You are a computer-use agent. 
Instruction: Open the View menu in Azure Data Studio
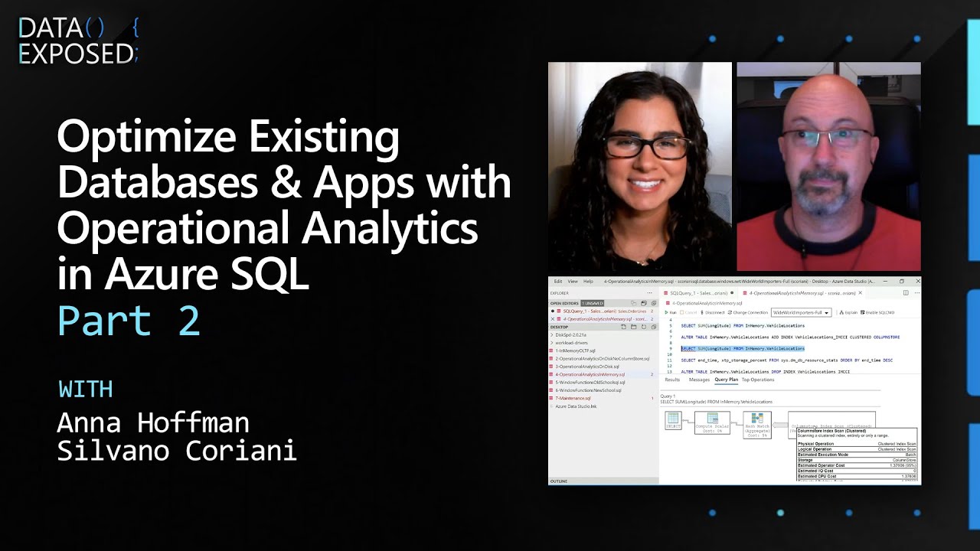pos(573,282)
